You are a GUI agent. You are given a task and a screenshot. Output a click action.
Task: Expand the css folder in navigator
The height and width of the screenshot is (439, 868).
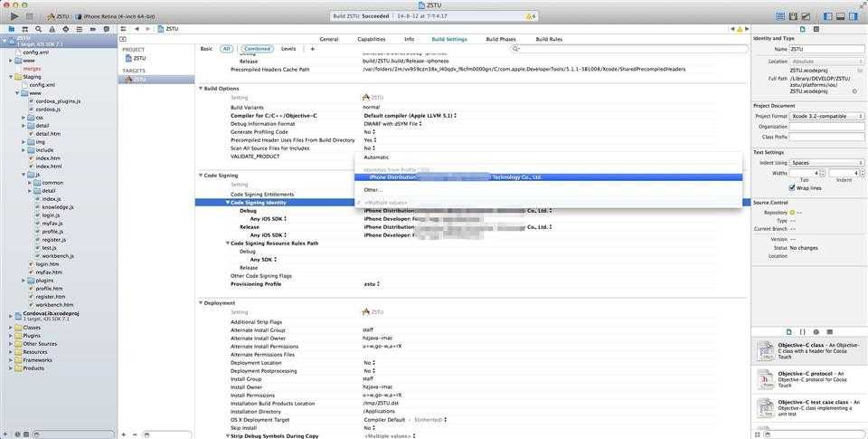(24, 118)
